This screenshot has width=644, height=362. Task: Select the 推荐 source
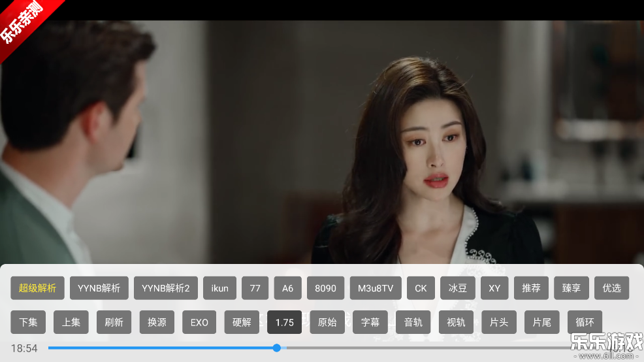tap(531, 288)
